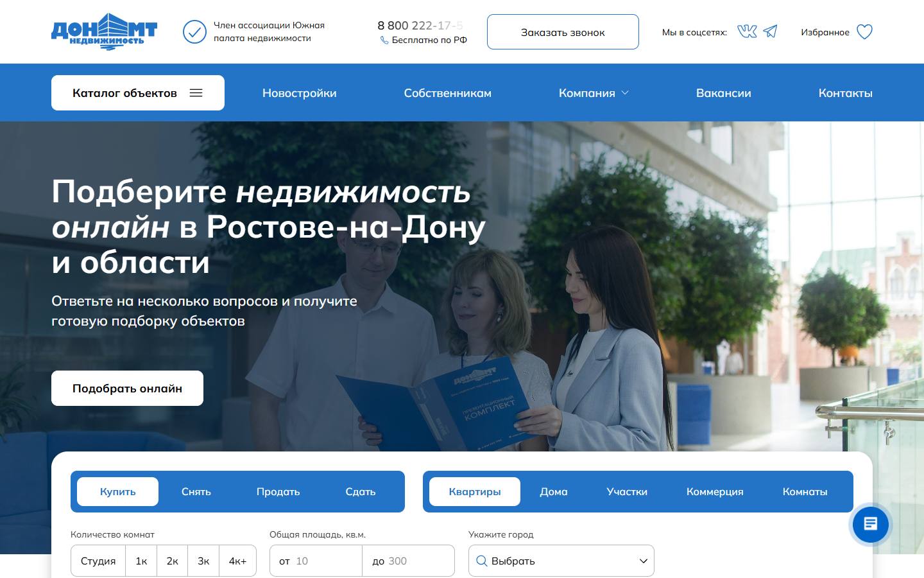Switch to the Продать tab
This screenshot has height=578, width=924.
278,491
